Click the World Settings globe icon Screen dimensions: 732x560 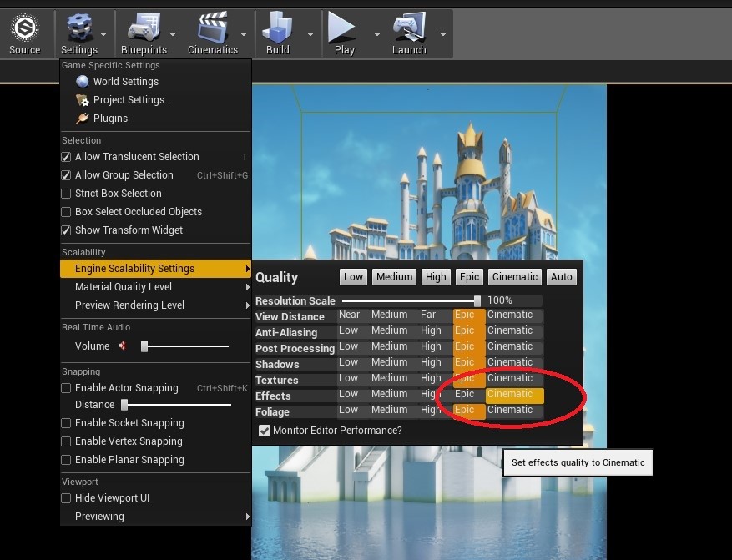pos(83,82)
